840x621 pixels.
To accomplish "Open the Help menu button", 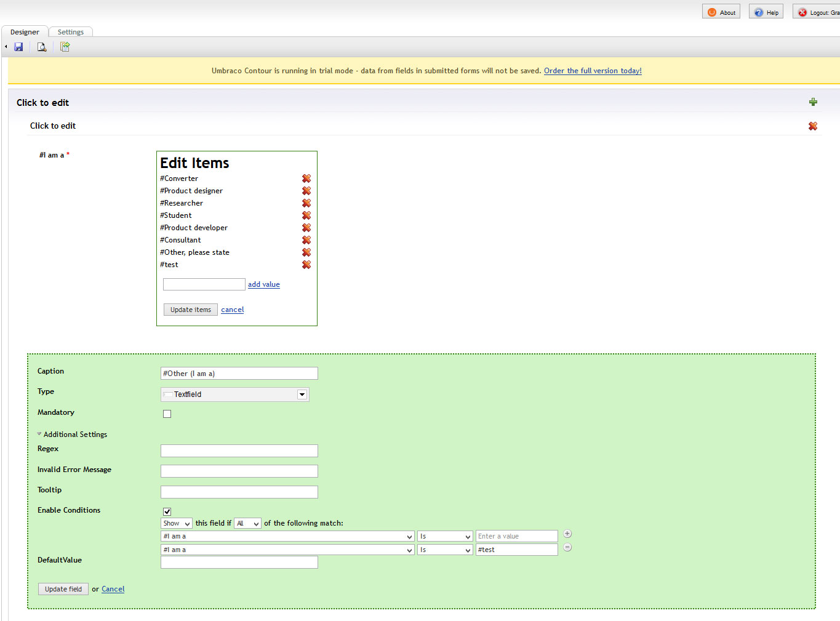I will (x=766, y=12).
